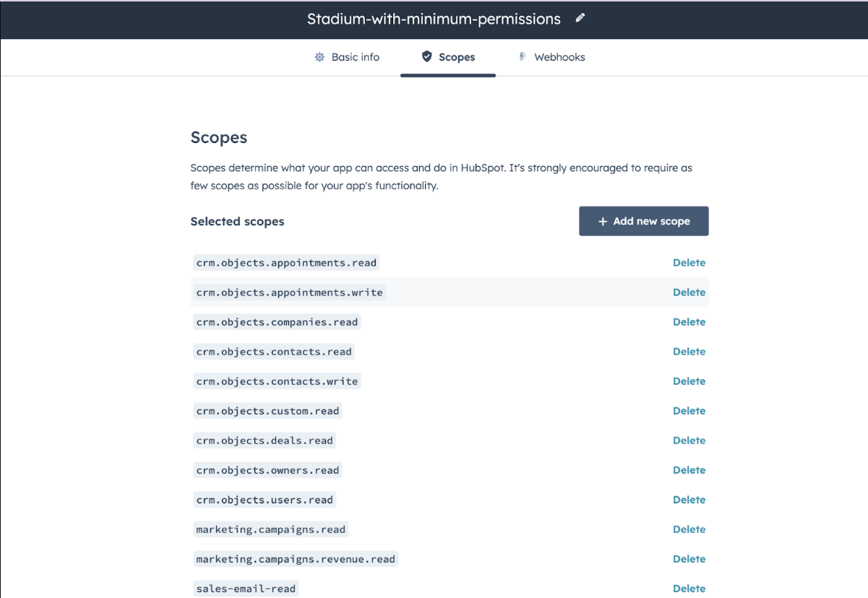Delete crm.objects.owners.read scope
Viewport: 868px width, 598px height.
(x=689, y=470)
